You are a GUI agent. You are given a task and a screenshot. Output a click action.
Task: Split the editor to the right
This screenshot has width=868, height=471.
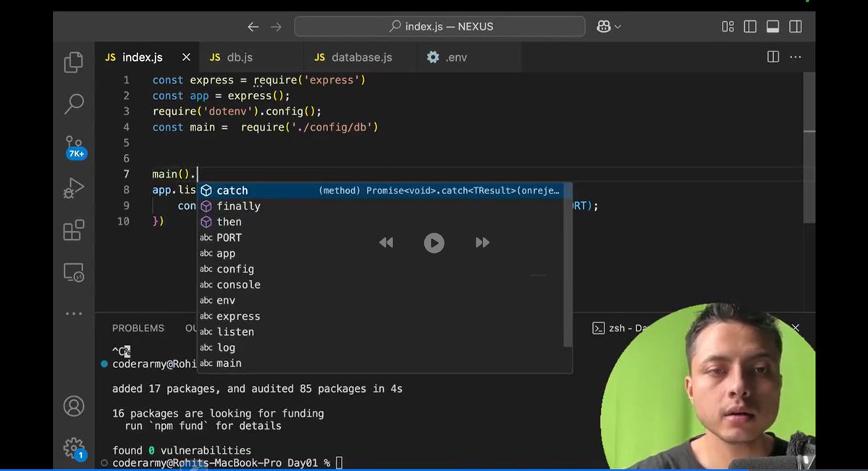pyautogui.click(x=773, y=57)
